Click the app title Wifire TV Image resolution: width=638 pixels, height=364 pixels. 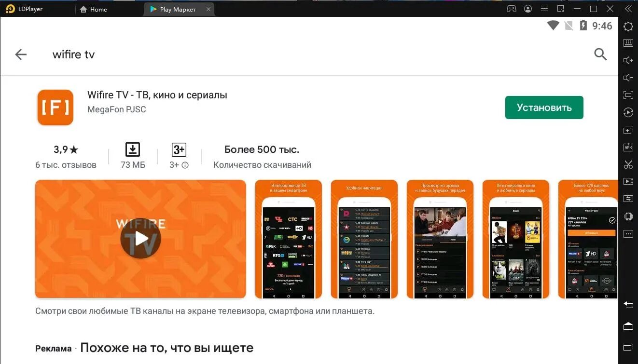click(x=157, y=95)
